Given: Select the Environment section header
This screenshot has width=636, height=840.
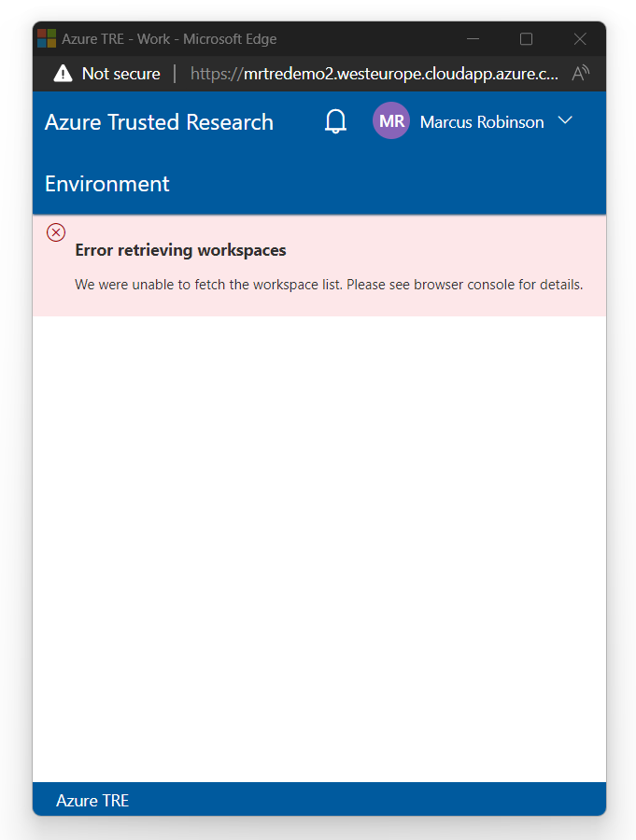Looking at the screenshot, I should 106,184.
